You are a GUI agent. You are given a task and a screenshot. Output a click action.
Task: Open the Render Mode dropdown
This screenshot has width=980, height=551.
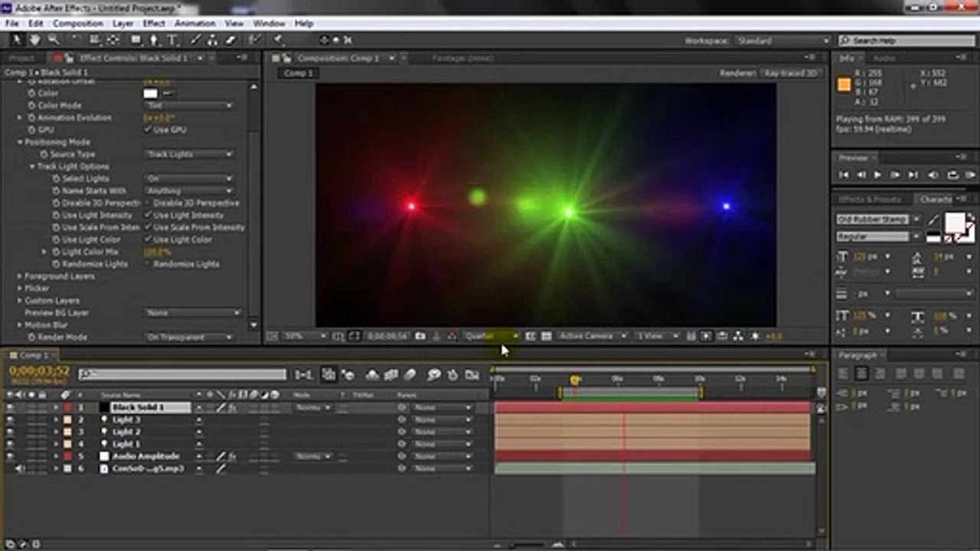189,337
